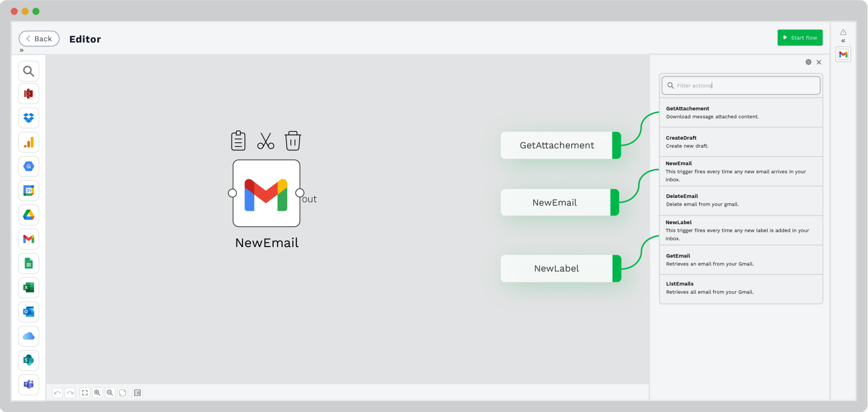Collapse the right panel with double chevron
Viewport: 868px width, 412px height.
coord(843,41)
